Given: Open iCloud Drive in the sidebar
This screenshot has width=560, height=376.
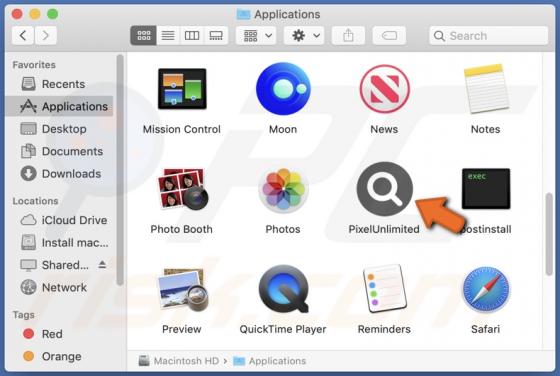Looking at the screenshot, I should click(59, 220).
